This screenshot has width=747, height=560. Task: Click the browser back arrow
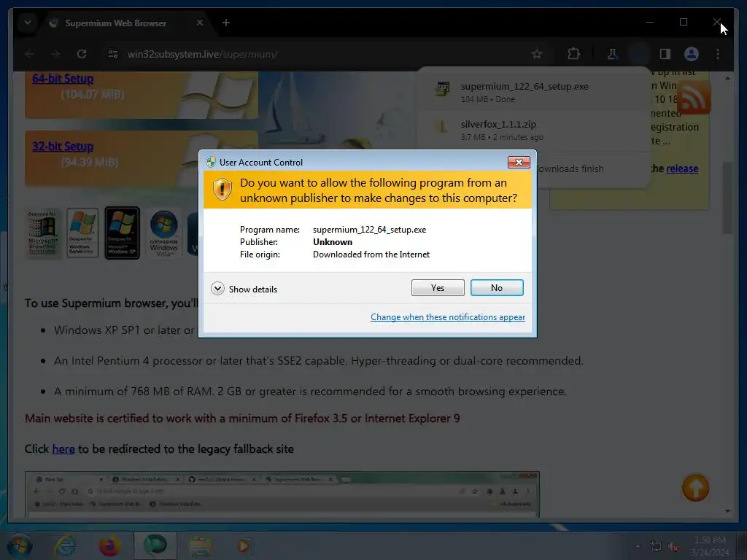click(x=29, y=54)
